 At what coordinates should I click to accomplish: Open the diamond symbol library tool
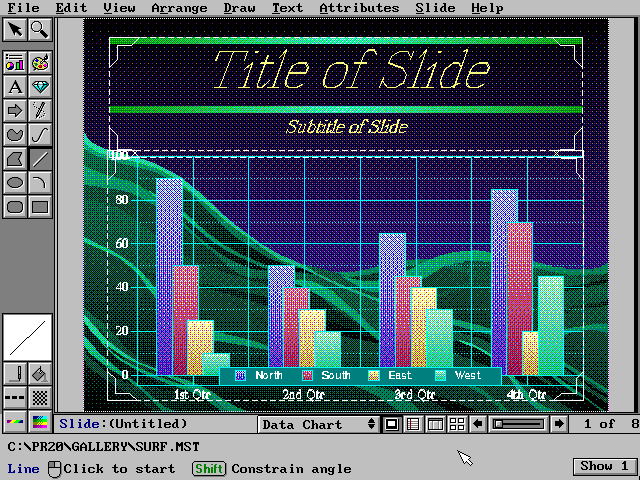(x=40, y=87)
